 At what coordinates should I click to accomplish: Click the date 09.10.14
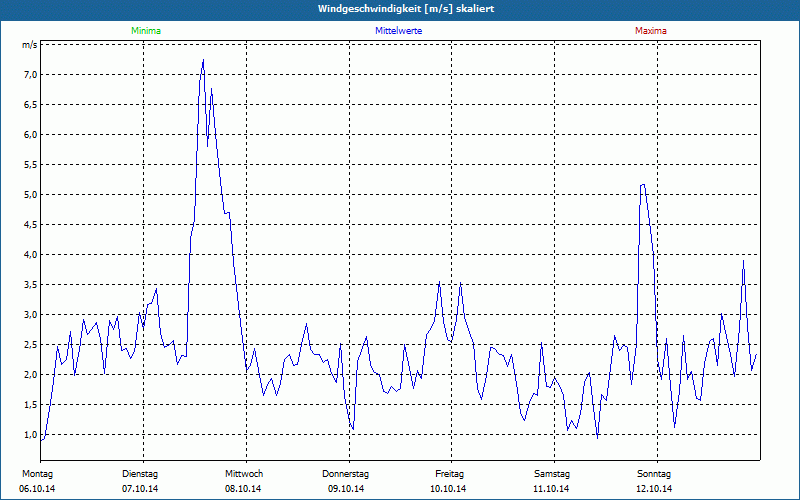point(346,489)
